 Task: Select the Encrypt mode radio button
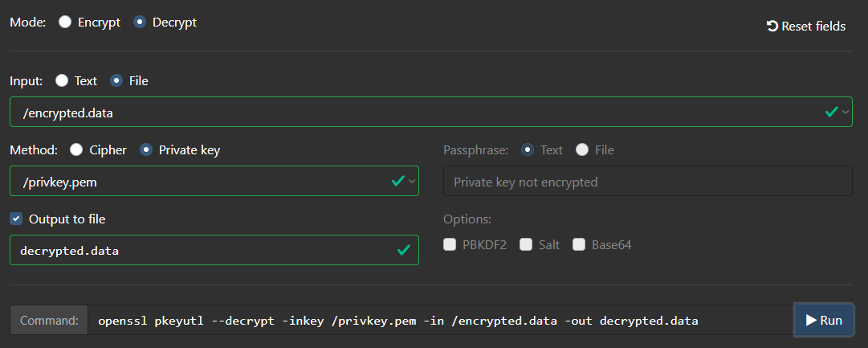coord(65,23)
